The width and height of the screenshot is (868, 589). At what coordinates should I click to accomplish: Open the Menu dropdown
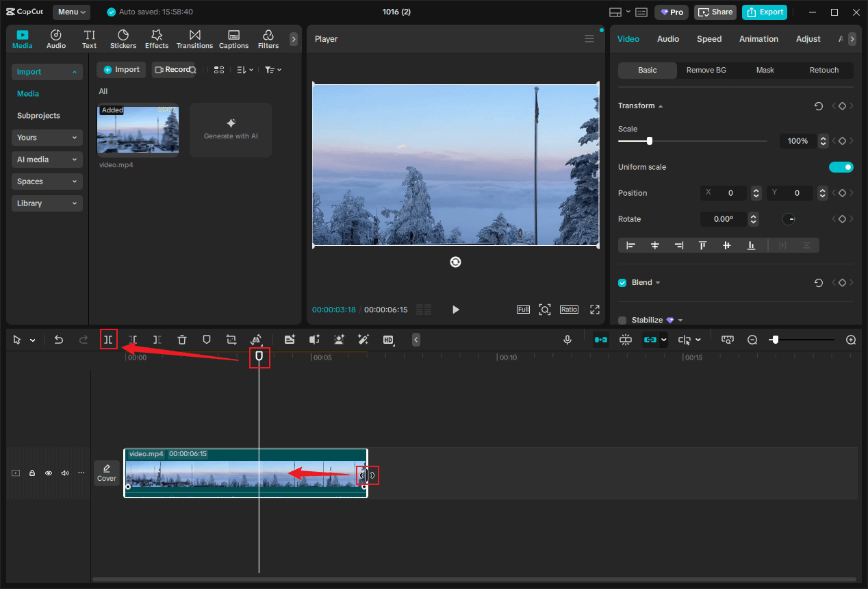coord(71,12)
